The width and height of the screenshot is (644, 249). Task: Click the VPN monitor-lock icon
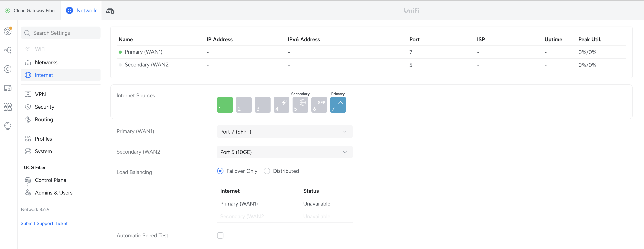click(x=28, y=94)
